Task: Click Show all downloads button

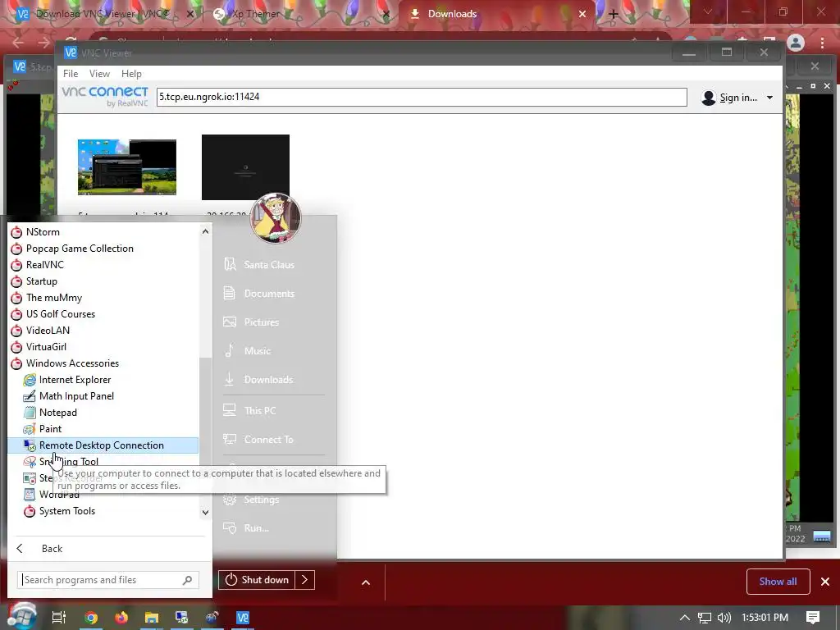Action: point(778,582)
